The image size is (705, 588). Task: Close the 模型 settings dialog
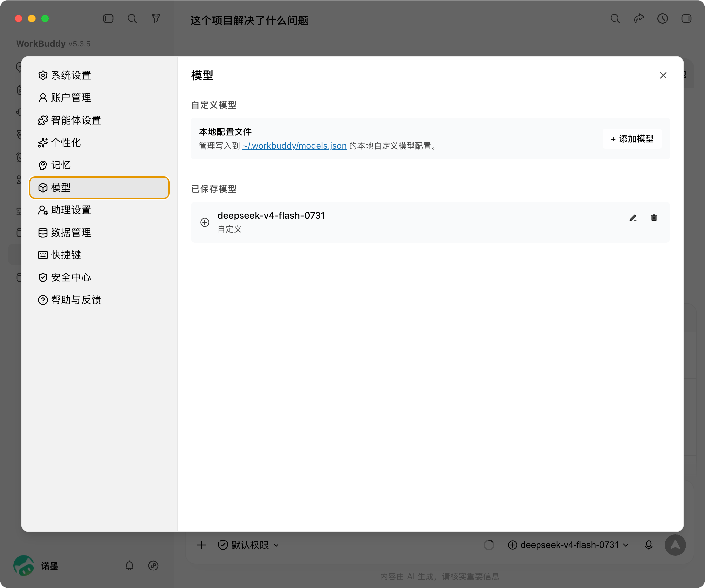click(663, 76)
